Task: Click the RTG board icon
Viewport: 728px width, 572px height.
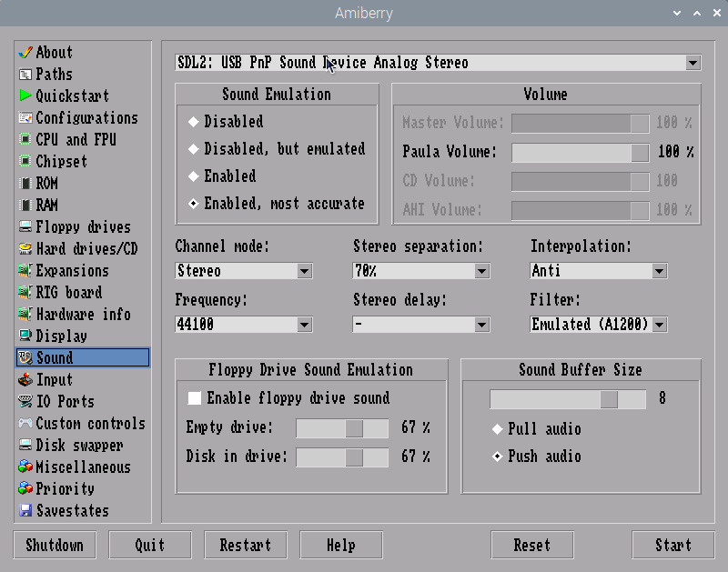Action: (x=25, y=292)
